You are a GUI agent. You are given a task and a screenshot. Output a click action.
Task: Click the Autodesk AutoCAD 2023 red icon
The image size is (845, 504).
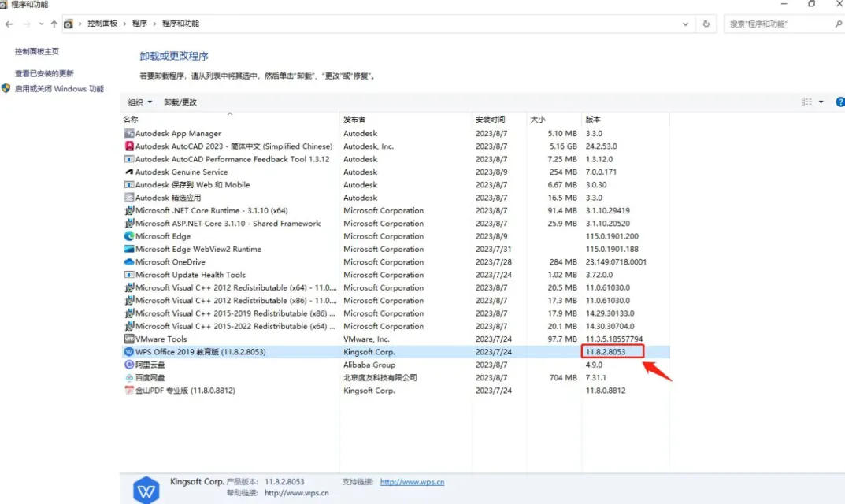point(129,146)
